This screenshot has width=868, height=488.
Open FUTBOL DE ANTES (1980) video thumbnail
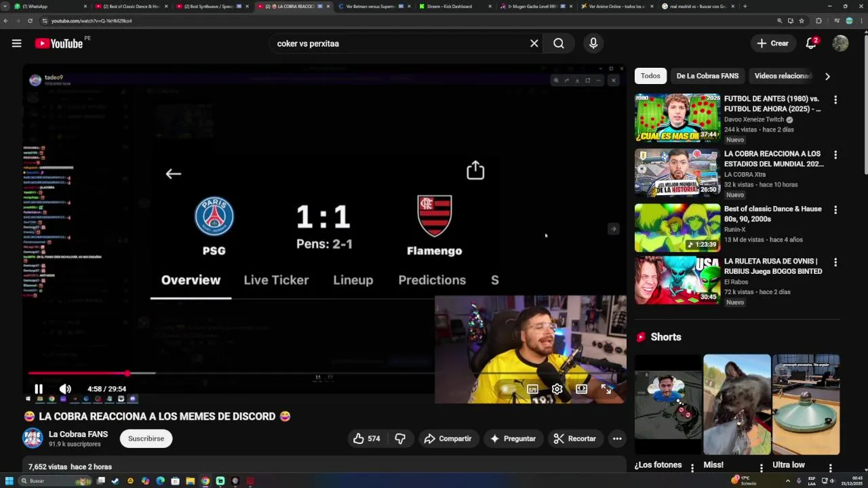click(677, 118)
